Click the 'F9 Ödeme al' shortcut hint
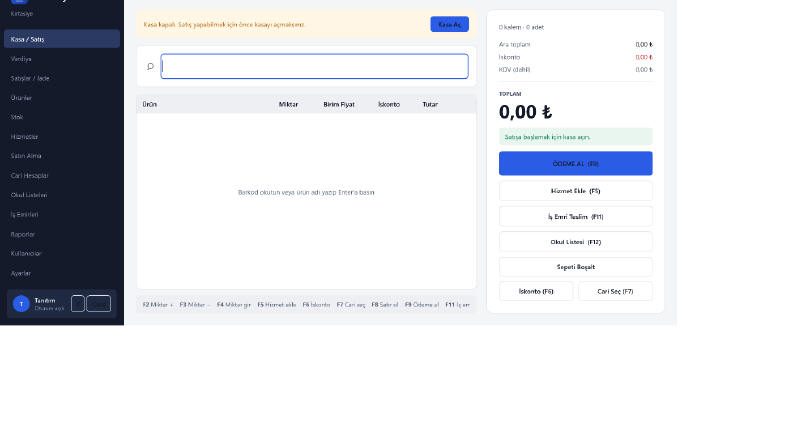Screen dimensions: 793x446 (x=422, y=304)
